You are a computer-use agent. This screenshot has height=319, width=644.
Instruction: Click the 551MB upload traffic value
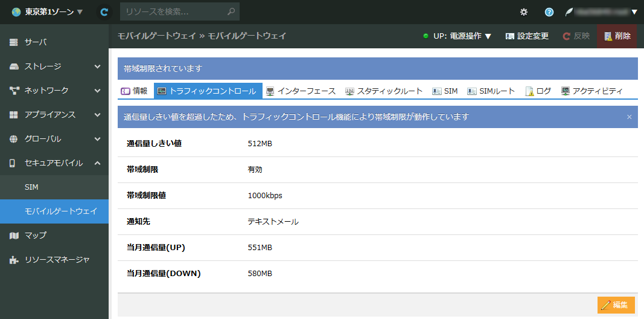click(x=260, y=248)
